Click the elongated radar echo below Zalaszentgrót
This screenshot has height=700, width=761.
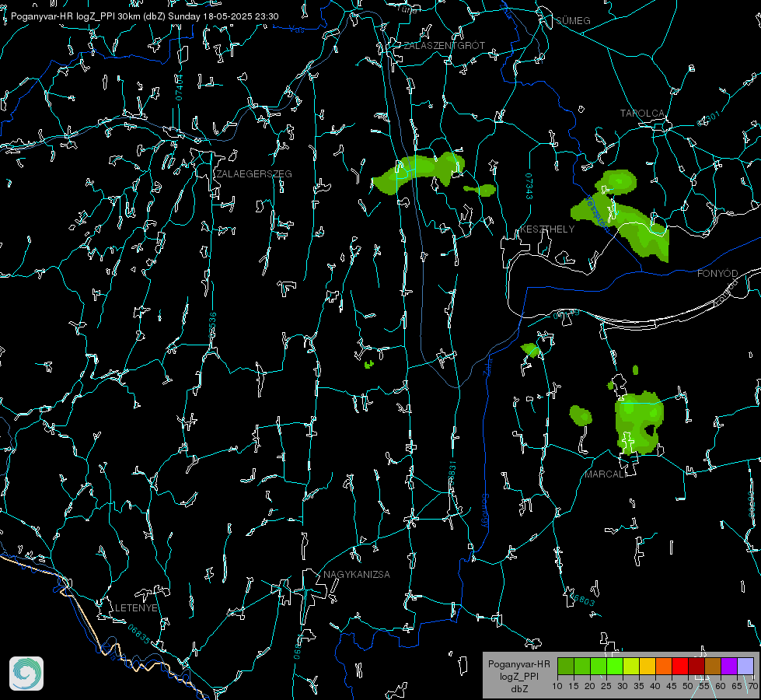[418, 172]
